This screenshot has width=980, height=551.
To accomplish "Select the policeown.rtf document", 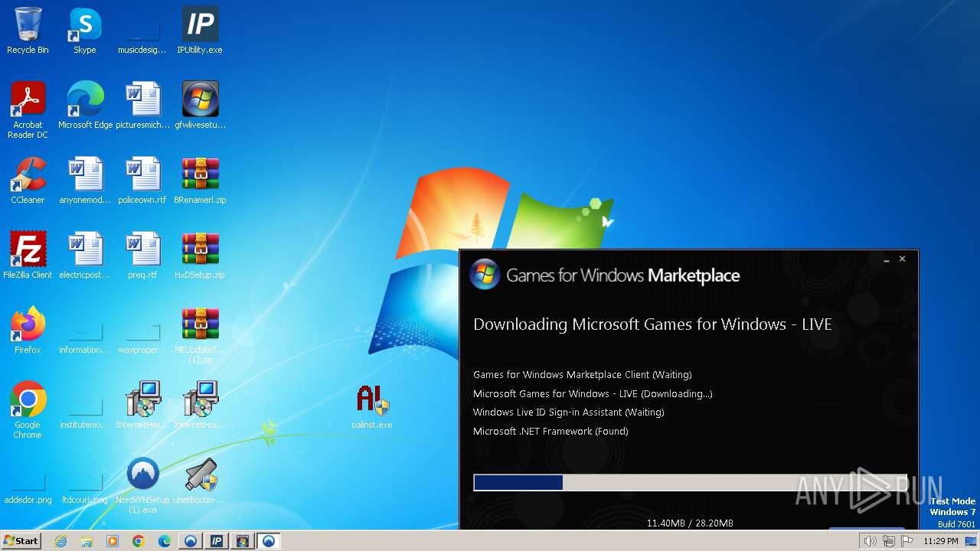I will [x=142, y=181].
